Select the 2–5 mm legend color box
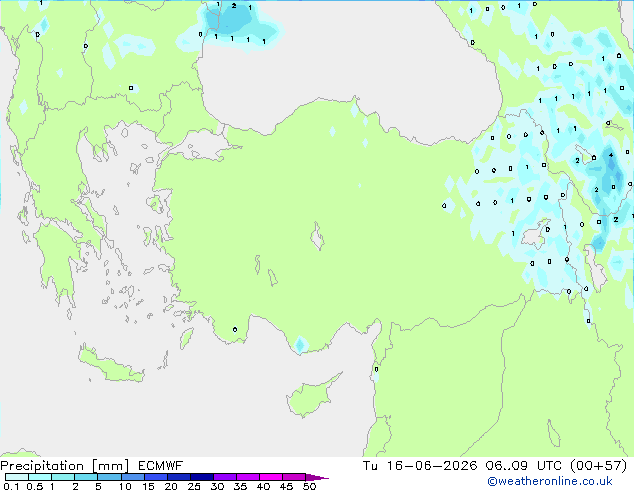Screen dimensions: 634x490 86,477
